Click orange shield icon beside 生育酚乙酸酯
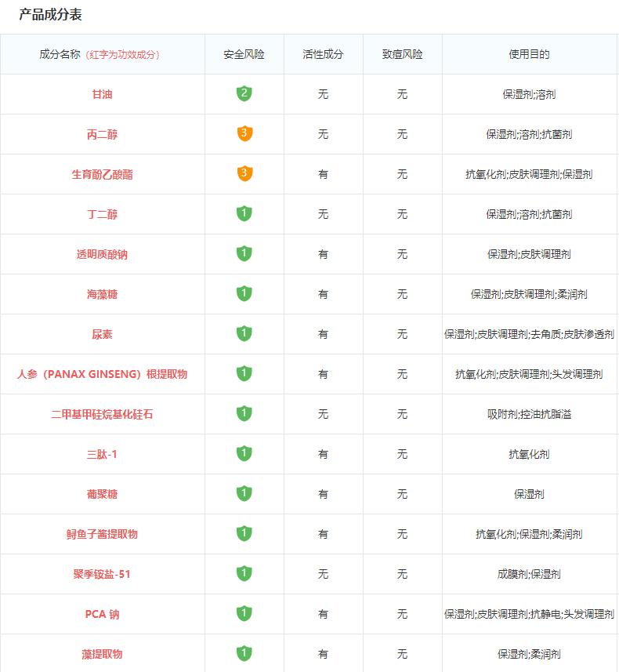619x672 pixels. 244,174
